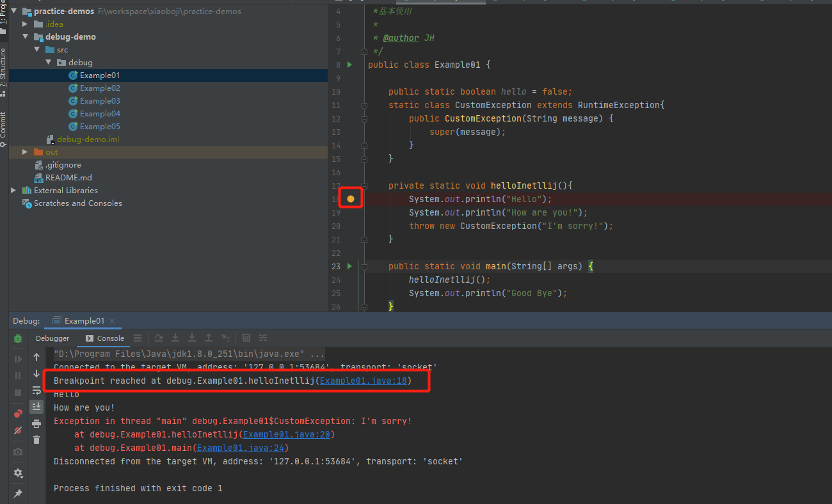Stop the debug process
832x504 pixels.
[x=17, y=392]
